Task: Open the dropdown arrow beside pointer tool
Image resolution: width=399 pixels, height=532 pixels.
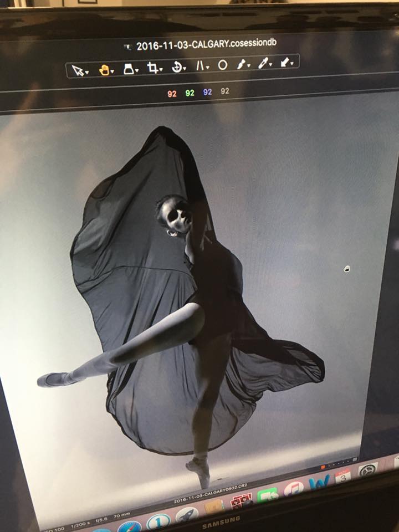Action: tap(87, 72)
